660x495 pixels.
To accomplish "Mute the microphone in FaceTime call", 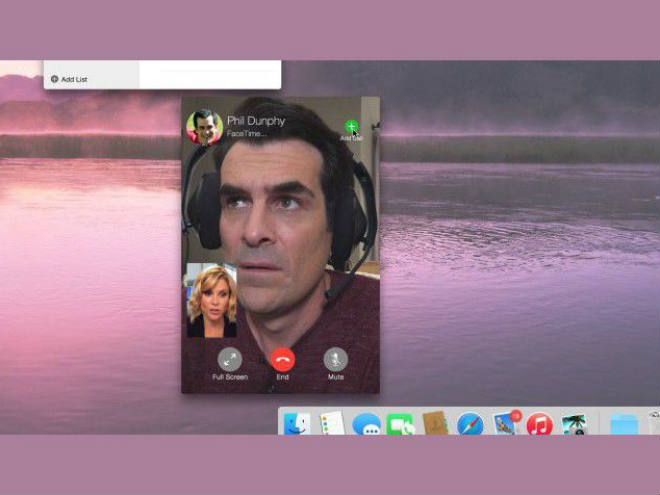I will pos(335,359).
